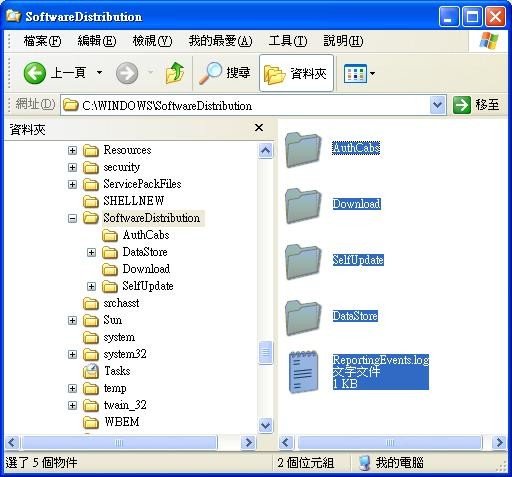Click the green 移至 Go arrow

pos(462,105)
